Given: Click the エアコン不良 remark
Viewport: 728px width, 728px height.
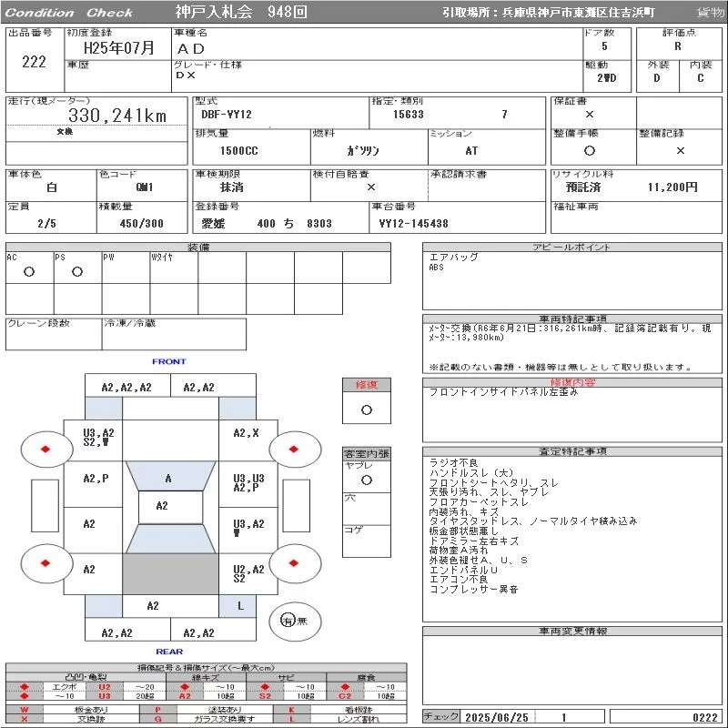Looking at the screenshot, I should (459, 580).
